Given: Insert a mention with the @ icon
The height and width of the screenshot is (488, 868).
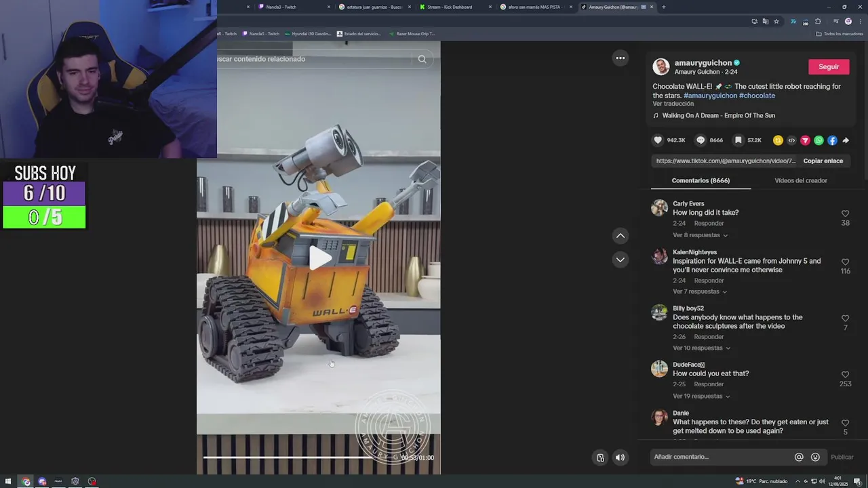Looking at the screenshot, I should [x=799, y=457].
